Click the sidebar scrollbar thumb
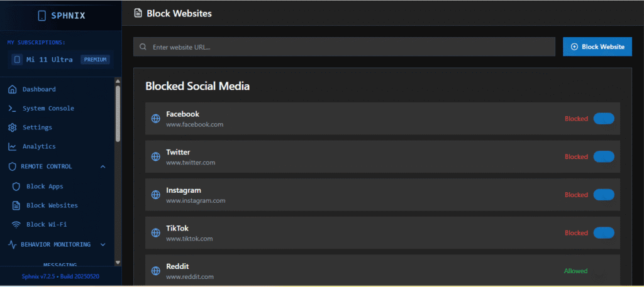644x287 pixels. click(118, 114)
